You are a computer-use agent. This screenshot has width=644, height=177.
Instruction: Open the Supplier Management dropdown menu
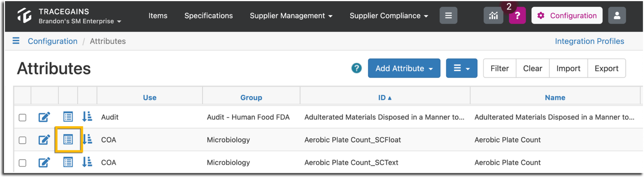pos(291,16)
